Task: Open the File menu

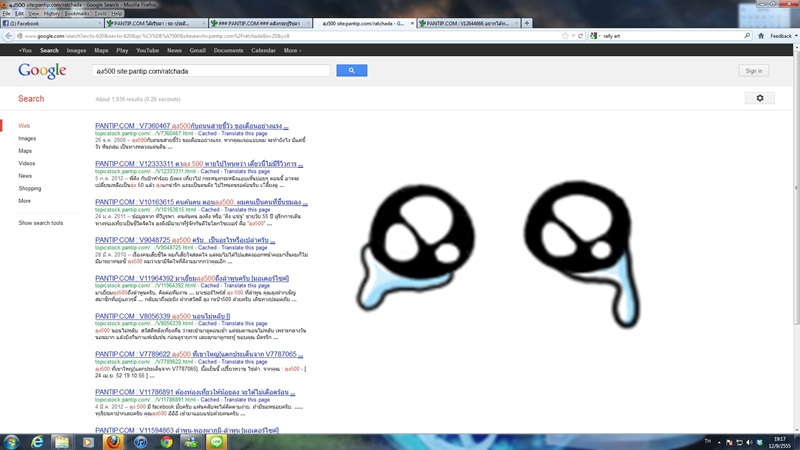Action: tap(6, 13)
